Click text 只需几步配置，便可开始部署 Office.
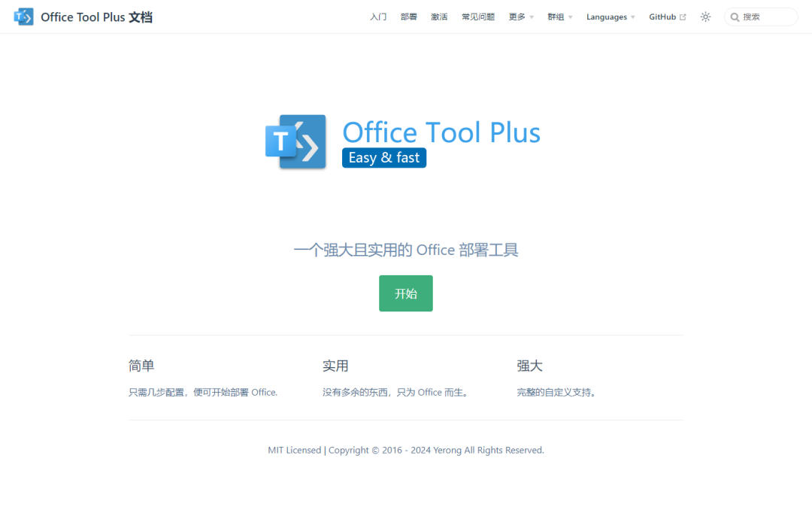Screen dimensions: 812x507 (x=202, y=393)
